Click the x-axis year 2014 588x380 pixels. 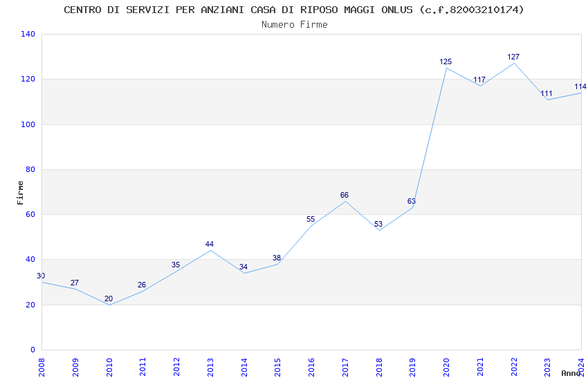click(244, 367)
